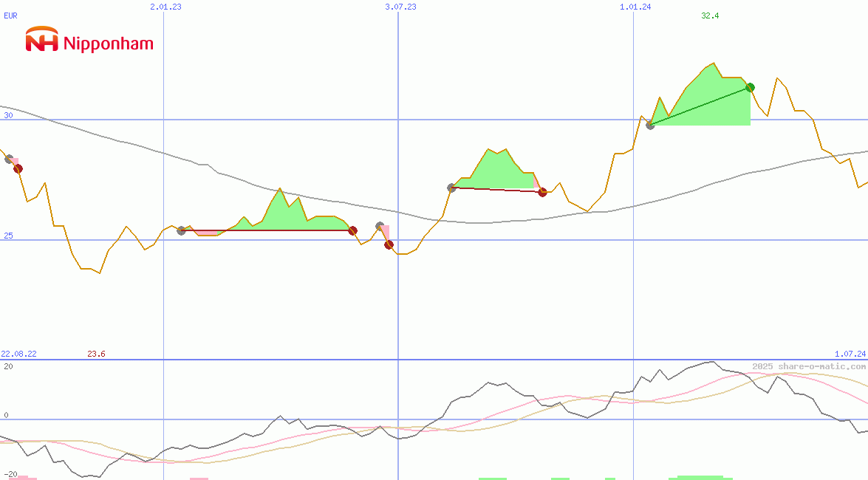Click the 30 price axis label
868x480 pixels.
8,115
